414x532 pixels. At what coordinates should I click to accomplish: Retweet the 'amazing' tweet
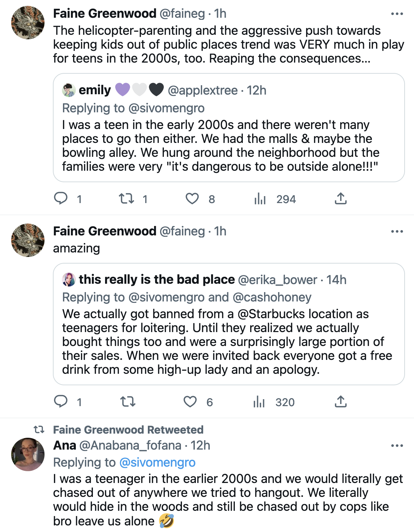click(x=128, y=402)
